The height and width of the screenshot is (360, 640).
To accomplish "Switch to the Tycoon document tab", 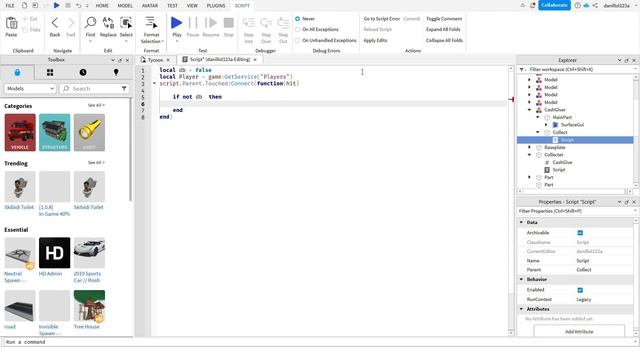I will 155,60.
